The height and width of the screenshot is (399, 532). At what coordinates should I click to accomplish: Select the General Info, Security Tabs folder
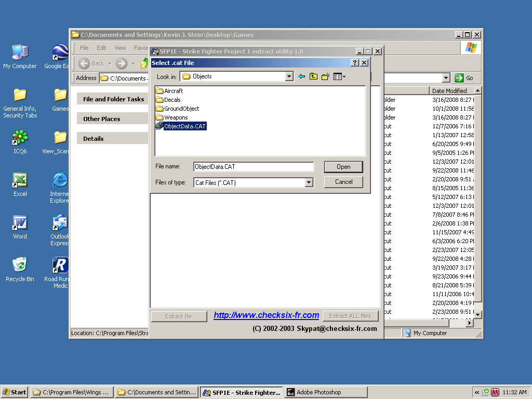click(20, 103)
